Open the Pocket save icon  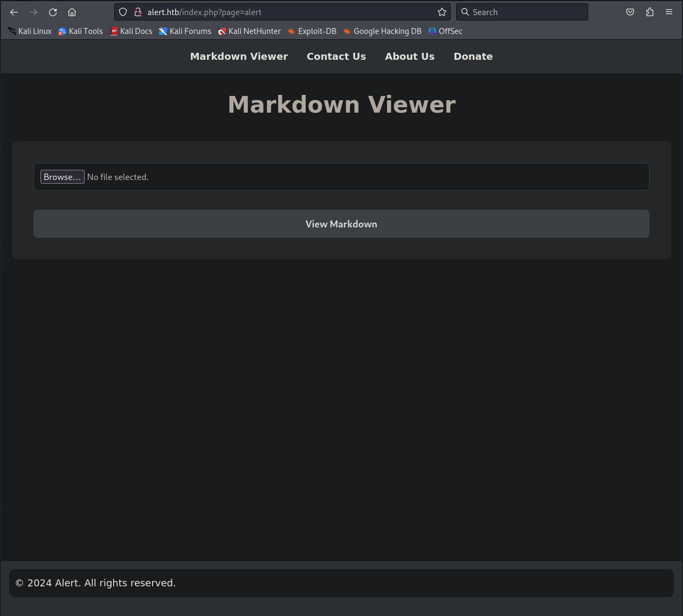click(630, 12)
